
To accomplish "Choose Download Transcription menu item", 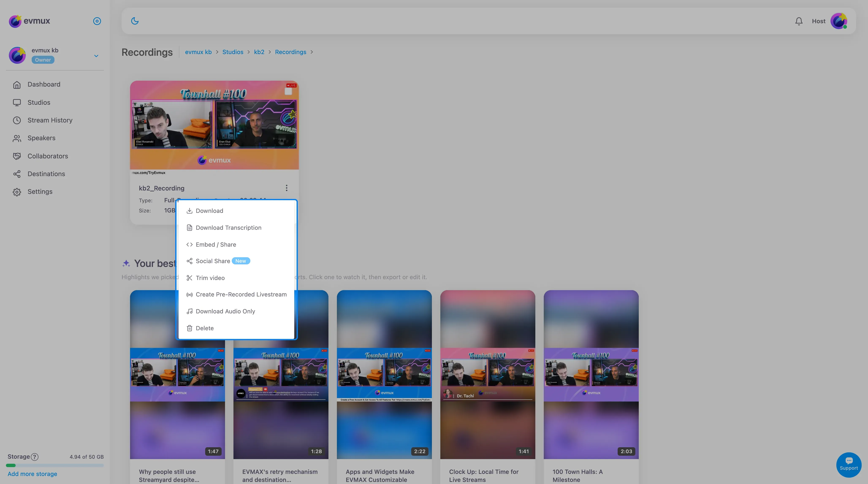I will (236, 228).
